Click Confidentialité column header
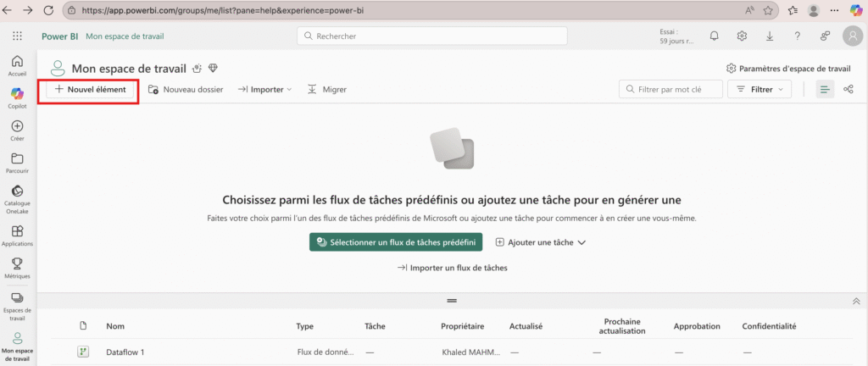The width and height of the screenshot is (868, 366). click(769, 326)
